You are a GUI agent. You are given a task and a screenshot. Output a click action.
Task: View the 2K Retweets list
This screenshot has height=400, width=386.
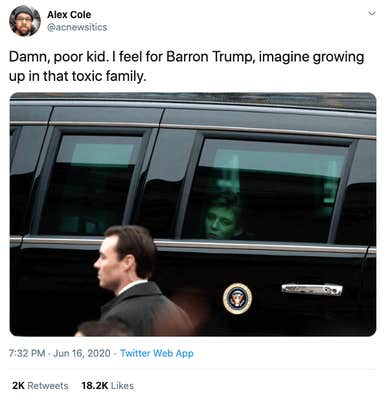(x=40, y=386)
